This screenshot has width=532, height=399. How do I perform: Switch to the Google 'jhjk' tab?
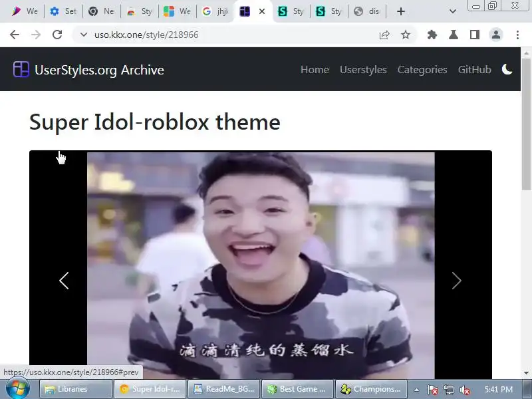(215, 11)
